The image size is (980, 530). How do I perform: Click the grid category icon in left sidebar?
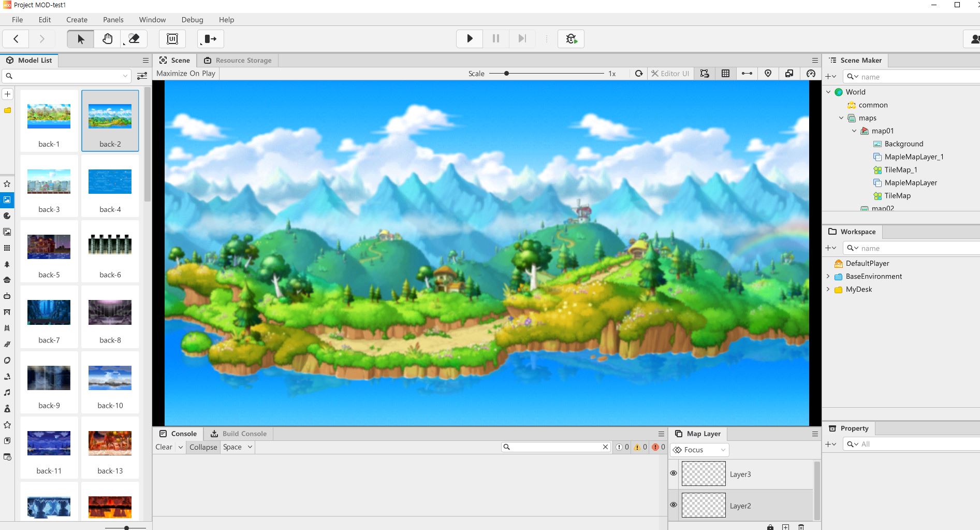tap(7, 248)
